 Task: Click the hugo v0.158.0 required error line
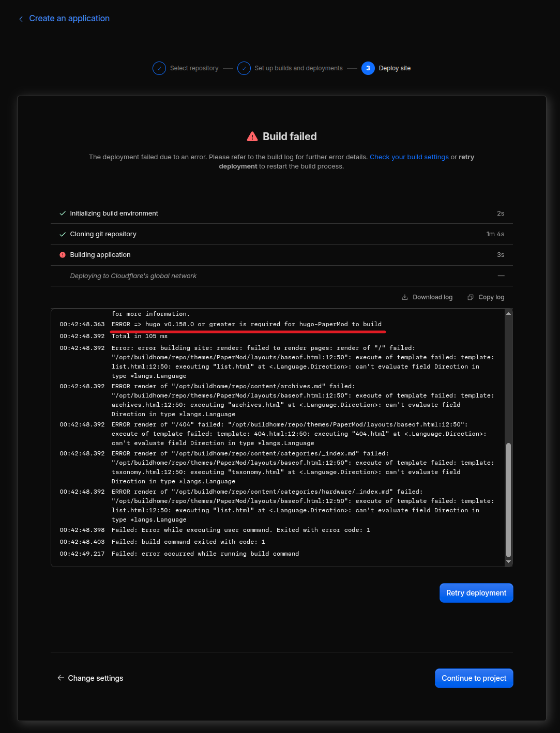(247, 324)
